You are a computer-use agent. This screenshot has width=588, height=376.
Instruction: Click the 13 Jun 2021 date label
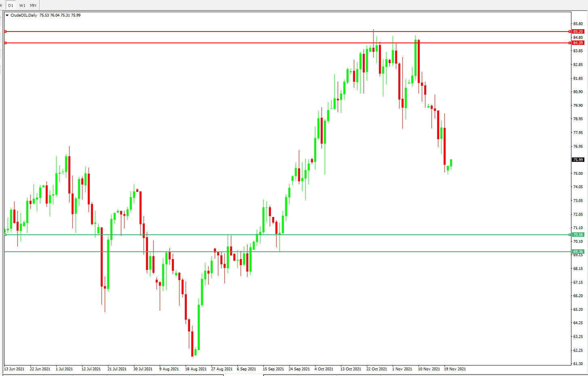tap(14, 369)
